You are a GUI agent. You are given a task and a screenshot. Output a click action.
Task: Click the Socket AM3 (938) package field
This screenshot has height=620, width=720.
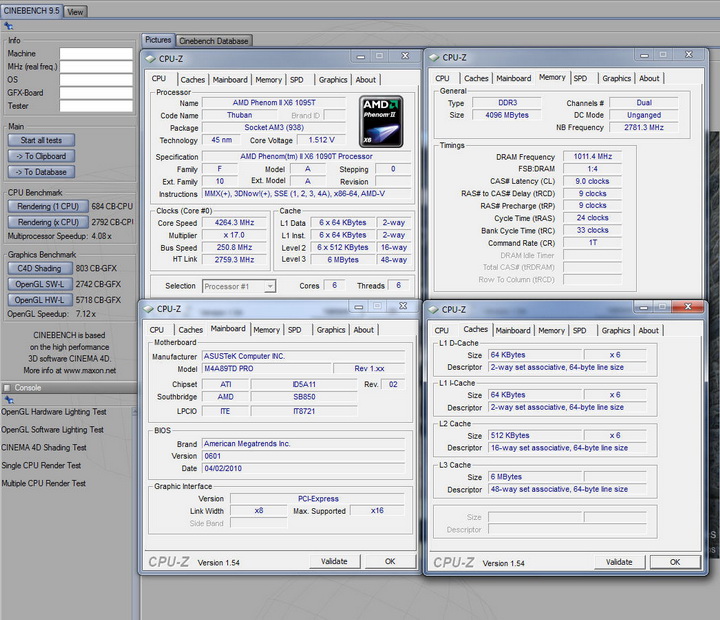click(274, 128)
